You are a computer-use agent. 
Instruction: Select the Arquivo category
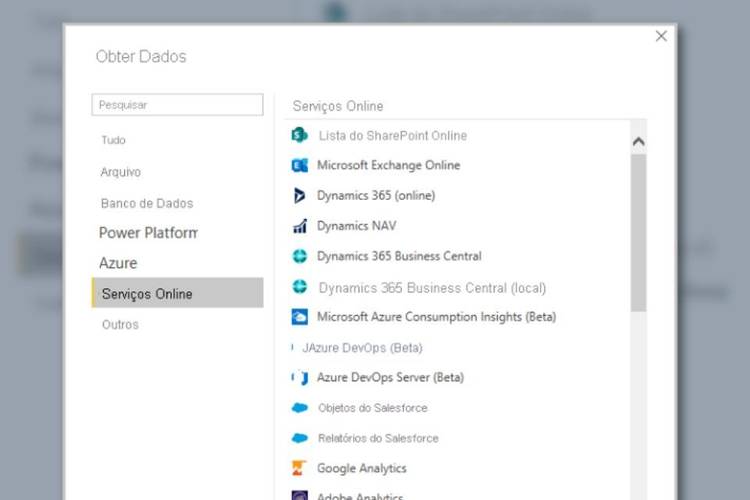[x=121, y=172]
